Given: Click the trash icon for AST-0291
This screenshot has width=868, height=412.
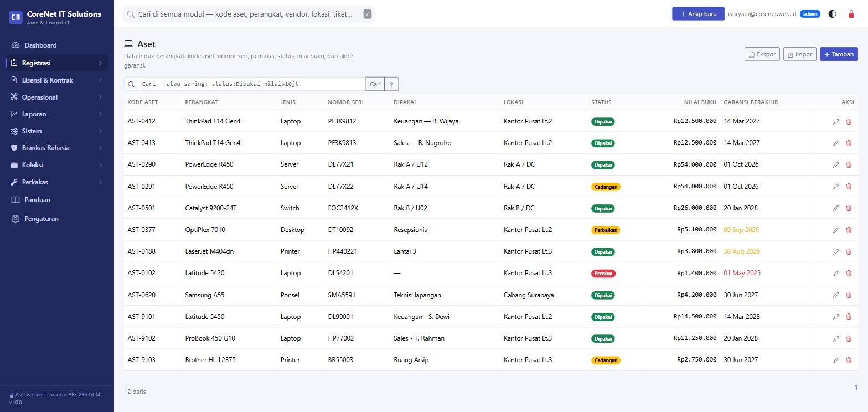Looking at the screenshot, I should [x=849, y=187].
